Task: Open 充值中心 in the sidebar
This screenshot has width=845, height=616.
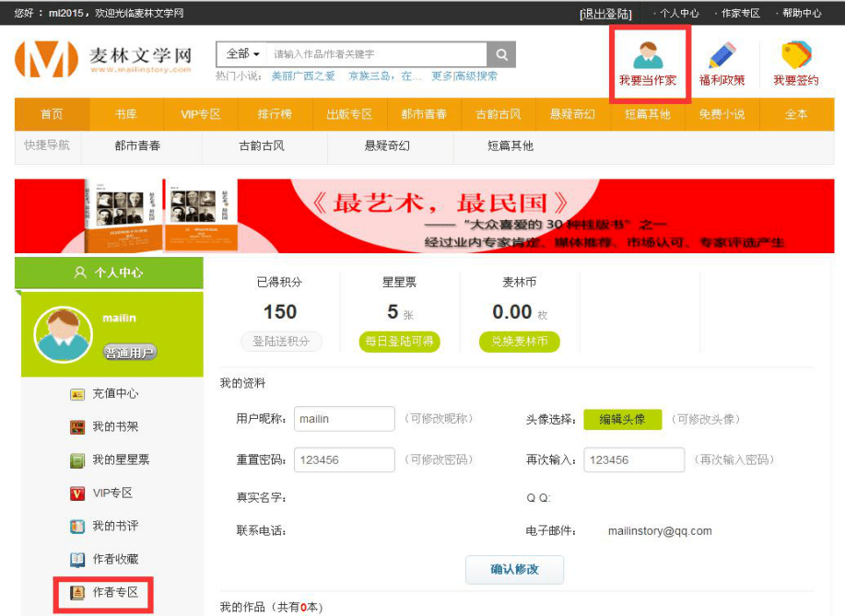Action: pyautogui.click(x=114, y=394)
